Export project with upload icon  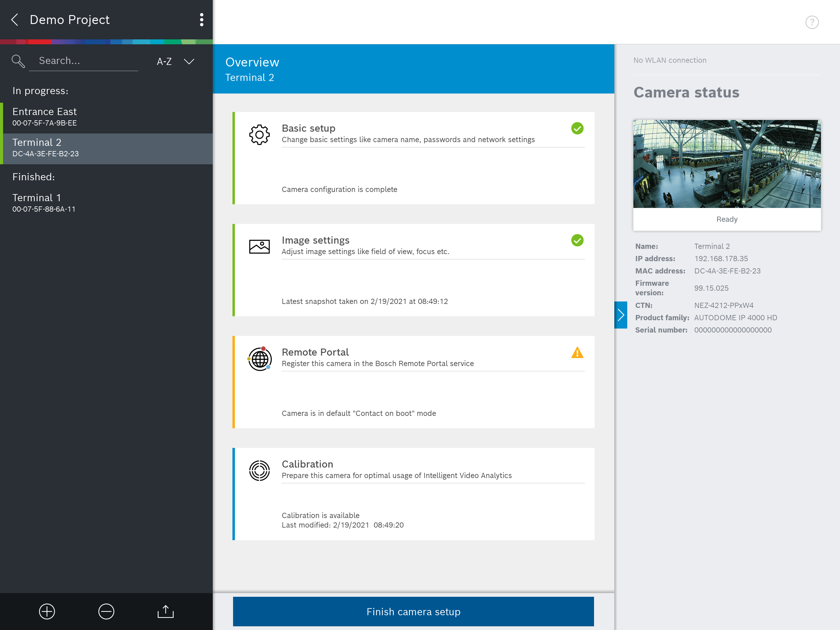165,611
